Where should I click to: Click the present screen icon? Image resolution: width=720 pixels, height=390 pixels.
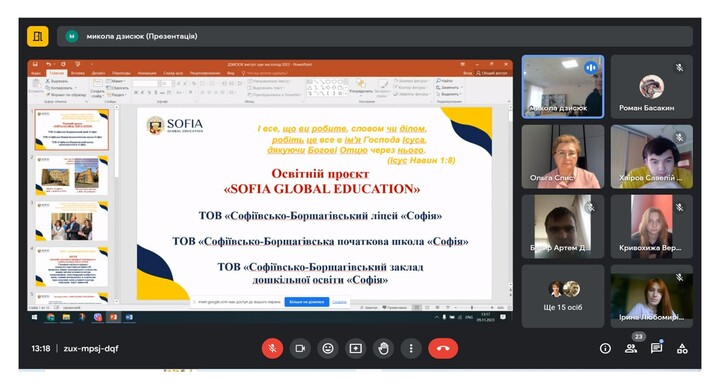click(355, 349)
